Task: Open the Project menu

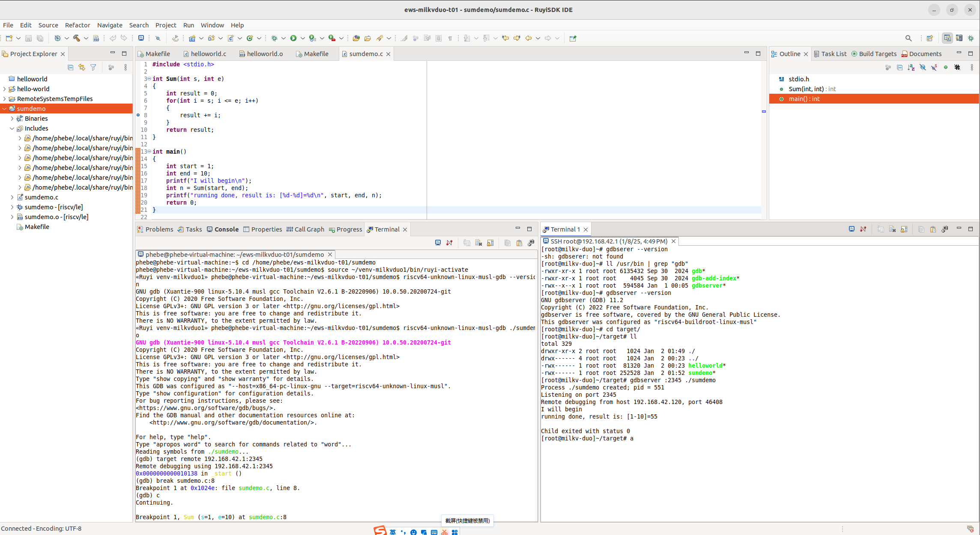Action: [165, 25]
